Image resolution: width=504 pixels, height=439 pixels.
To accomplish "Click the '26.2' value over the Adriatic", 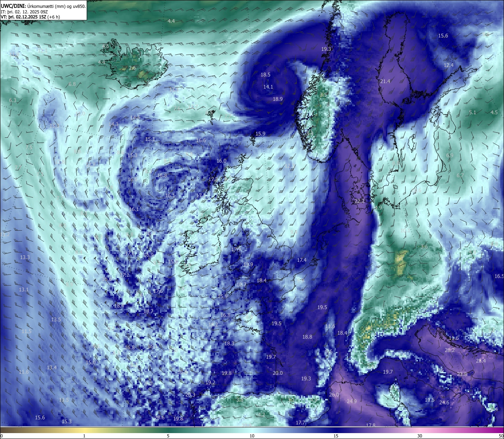I will 450,350.
